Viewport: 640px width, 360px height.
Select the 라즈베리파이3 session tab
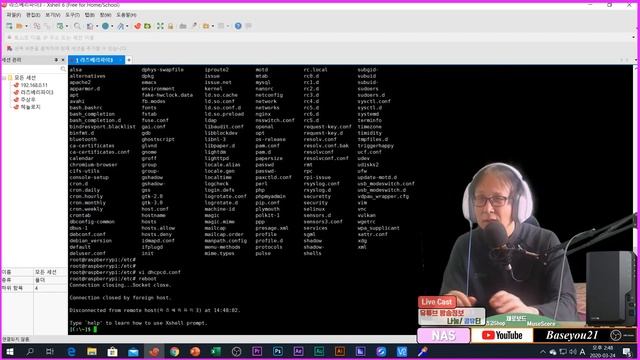click(96, 60)
